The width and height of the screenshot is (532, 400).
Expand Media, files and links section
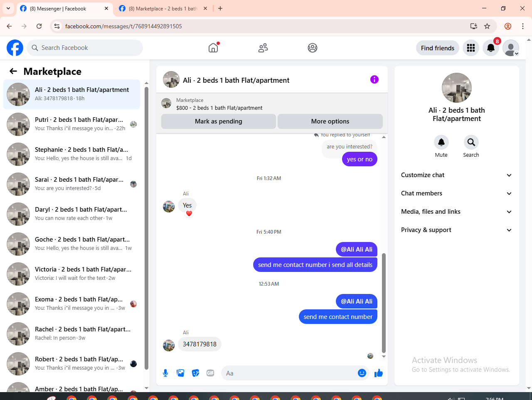(456, 212)
